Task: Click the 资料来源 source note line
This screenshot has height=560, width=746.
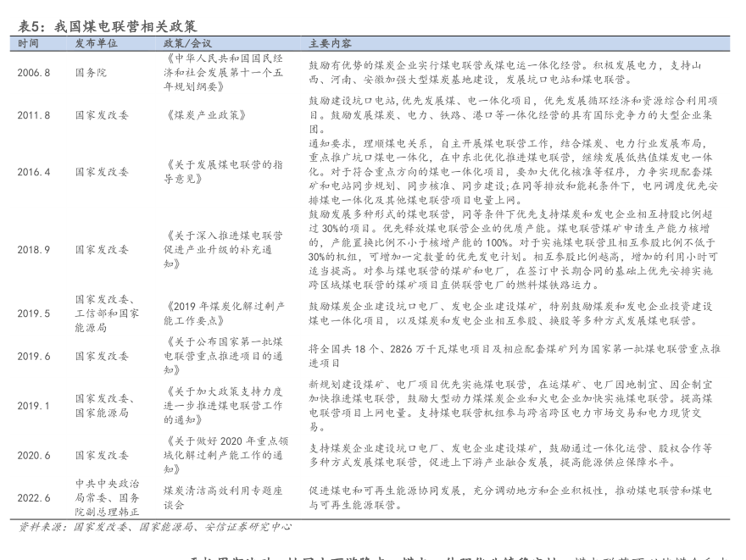Action: [x=155, y=527]
